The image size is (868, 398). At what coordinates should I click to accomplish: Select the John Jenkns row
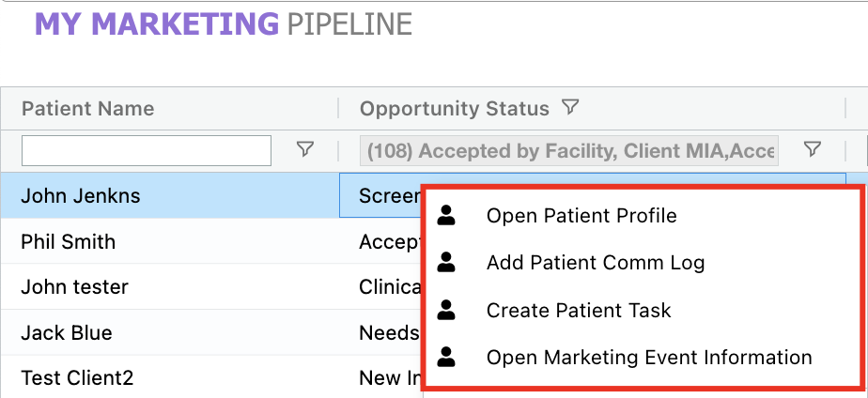coord(81,195)
